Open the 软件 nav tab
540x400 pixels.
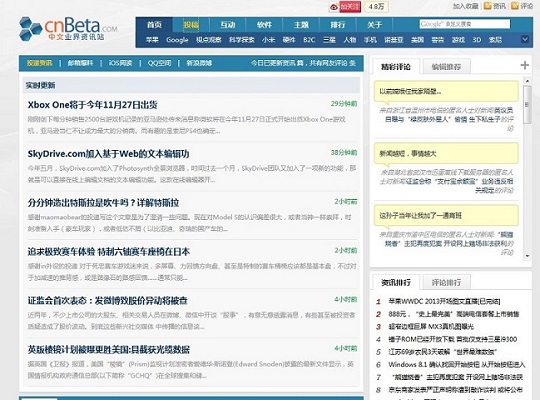[264, 25]
